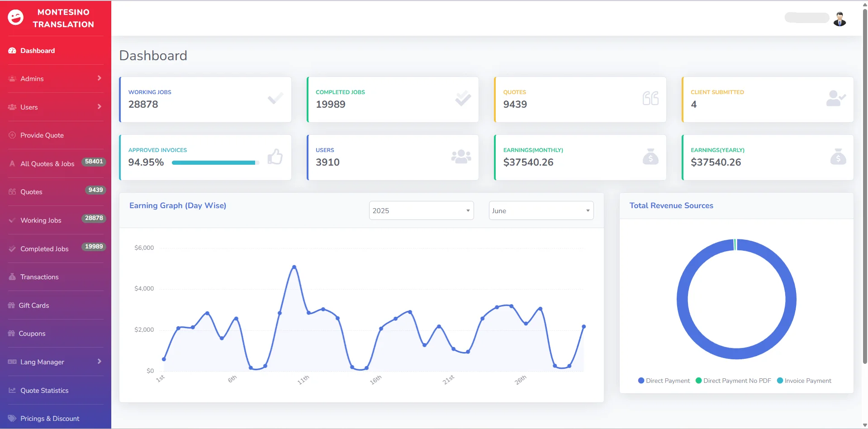Open the user avatar icon top right

tap(840, 18)
